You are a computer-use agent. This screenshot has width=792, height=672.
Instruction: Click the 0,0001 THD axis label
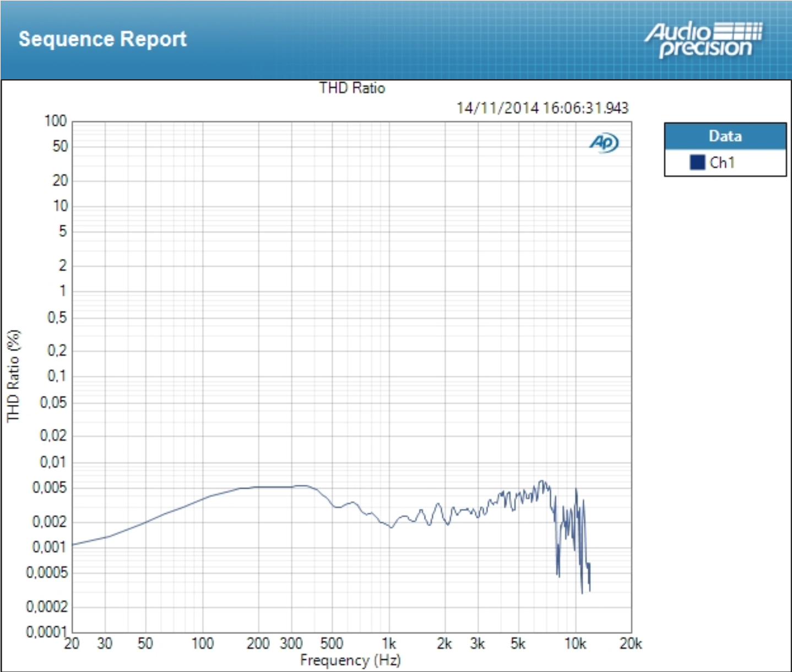(46, 632)
